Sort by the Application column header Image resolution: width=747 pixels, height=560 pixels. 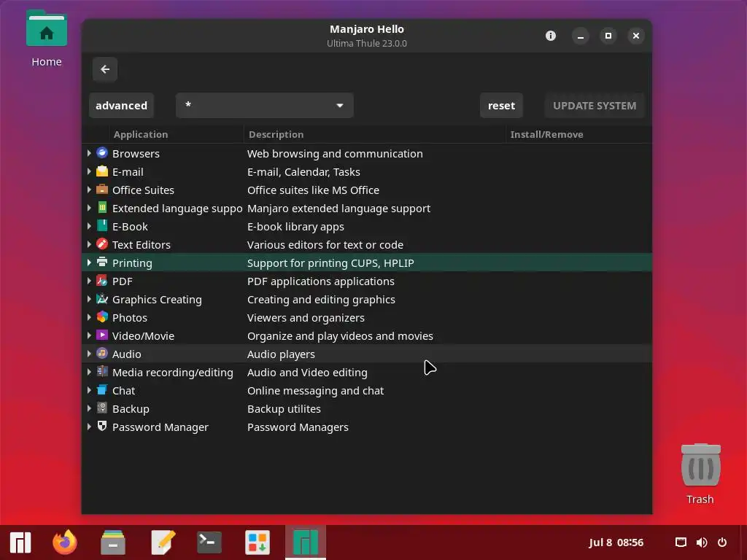coord(177,134)
